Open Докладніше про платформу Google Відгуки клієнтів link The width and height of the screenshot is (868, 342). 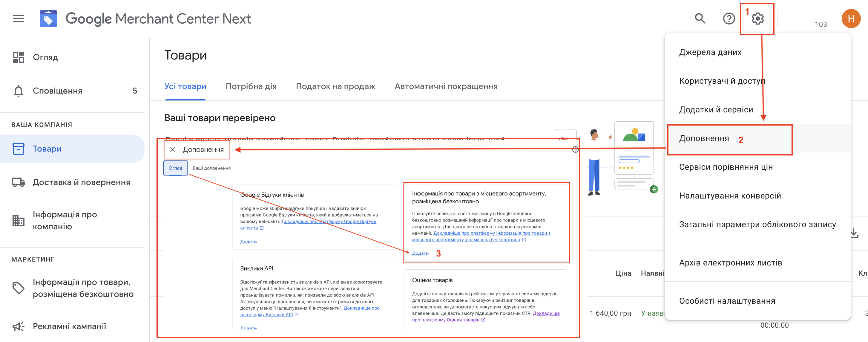pos(308,225)
